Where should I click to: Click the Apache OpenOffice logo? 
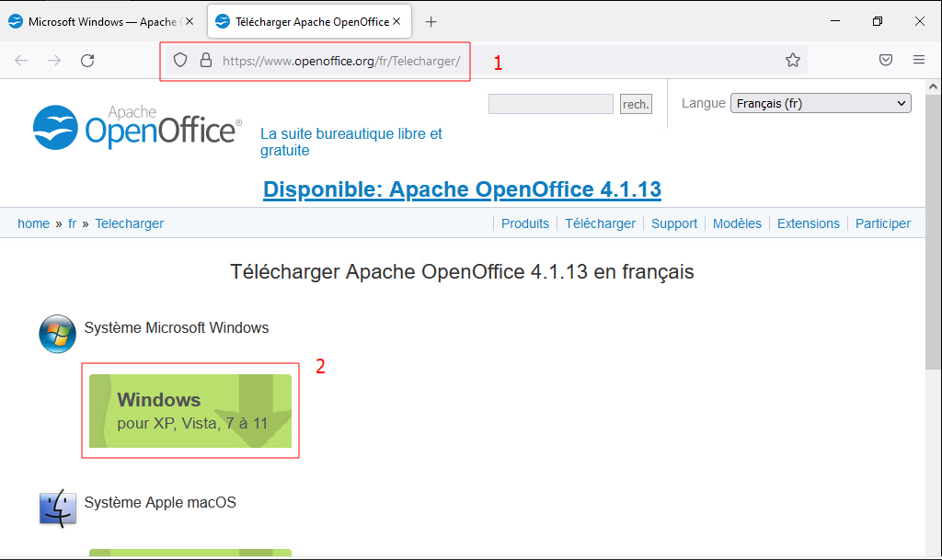(137, 128)
